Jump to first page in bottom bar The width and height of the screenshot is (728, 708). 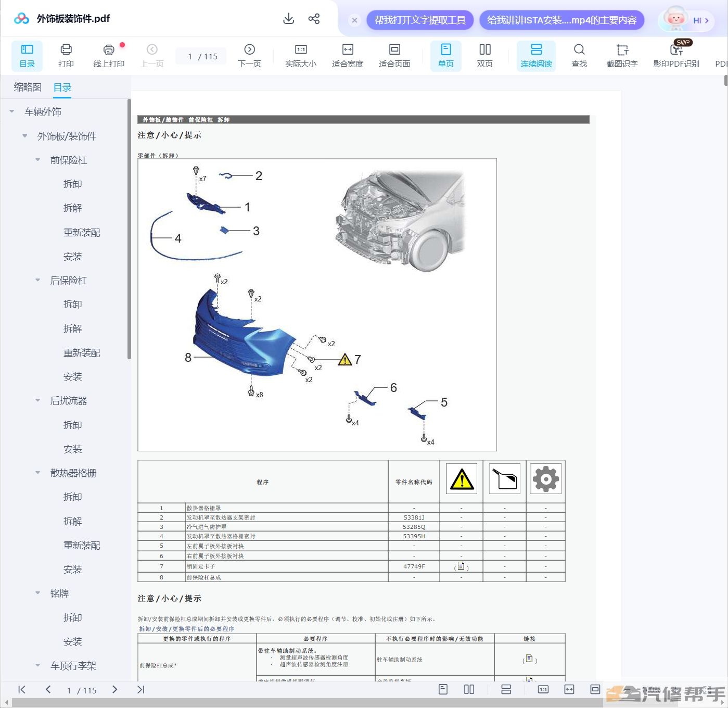[22, 690]
